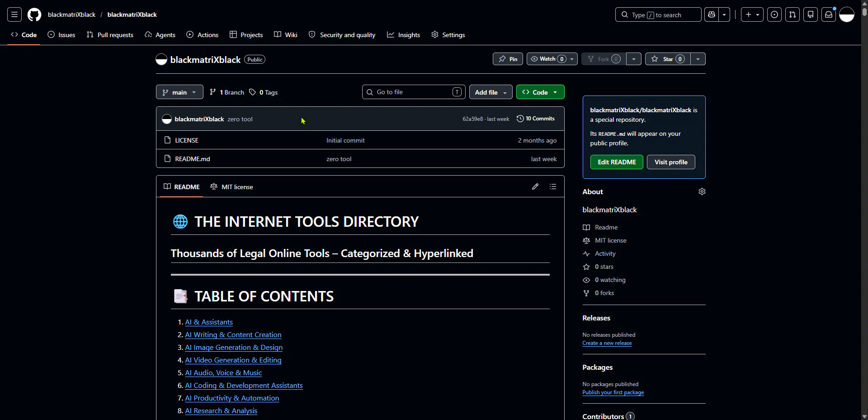
Task: Open the Wiki tab
Action: (286, 35)
